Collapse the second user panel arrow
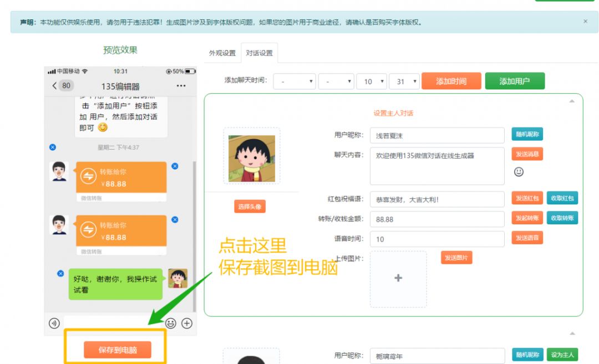The width and height of the screenshot is (599, 364). tap(572, 334)
